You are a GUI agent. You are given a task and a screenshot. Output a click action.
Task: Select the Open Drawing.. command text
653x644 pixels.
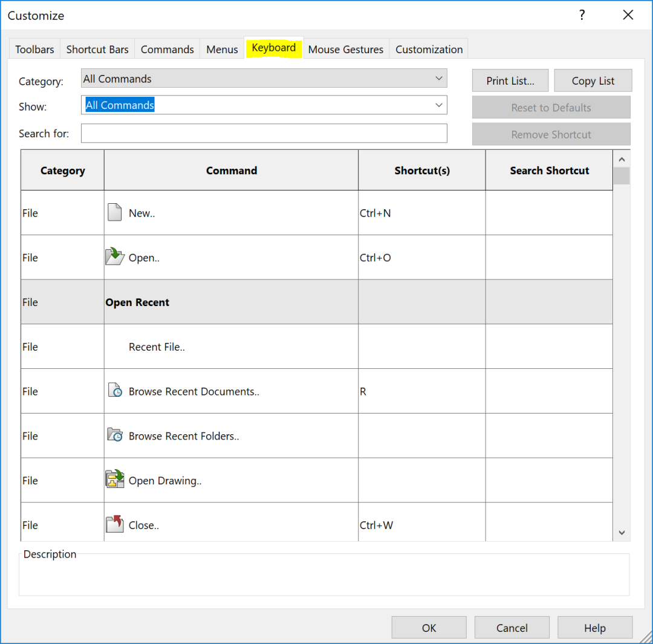[165, 480]
